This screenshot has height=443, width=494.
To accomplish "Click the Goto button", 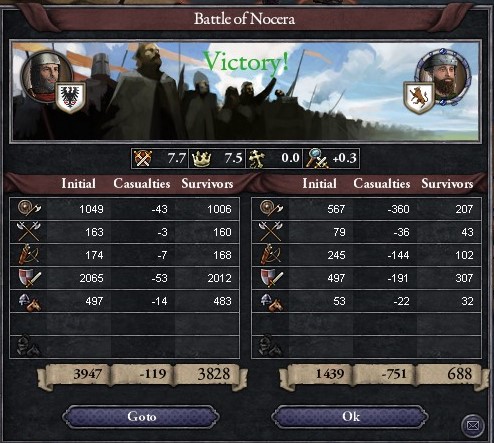I will tap(141, 416).
